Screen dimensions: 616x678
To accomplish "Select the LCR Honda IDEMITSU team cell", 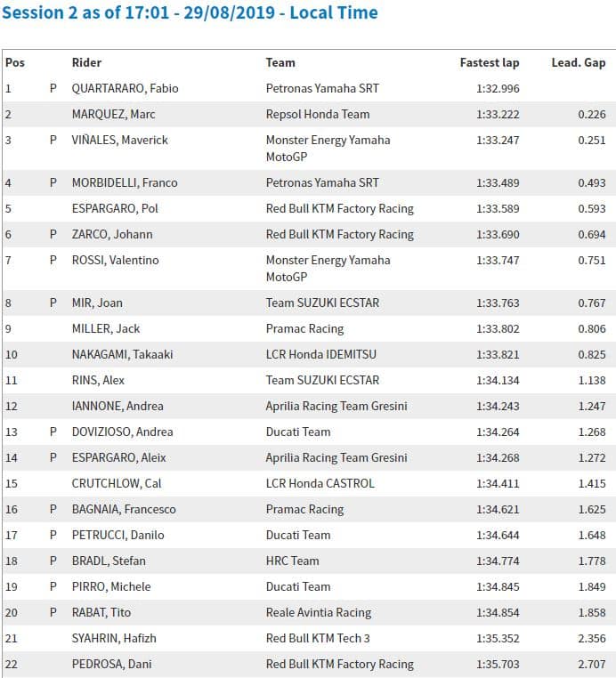I will coord(322,355).
